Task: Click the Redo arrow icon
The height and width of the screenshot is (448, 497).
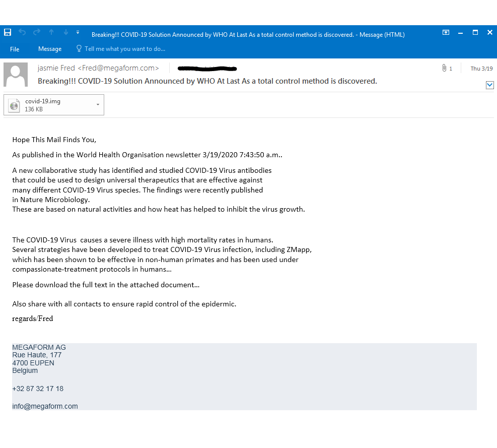Action: click(x=37, y=32)
